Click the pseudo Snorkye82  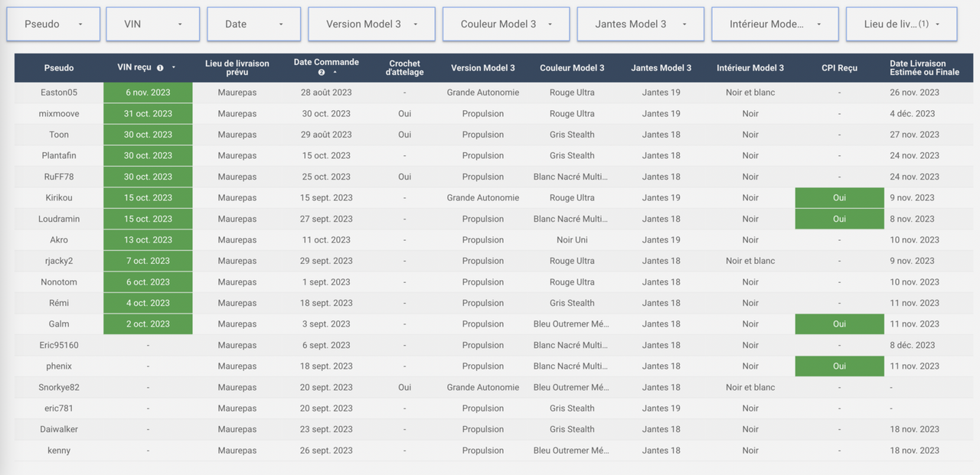[x=59, y=387]
